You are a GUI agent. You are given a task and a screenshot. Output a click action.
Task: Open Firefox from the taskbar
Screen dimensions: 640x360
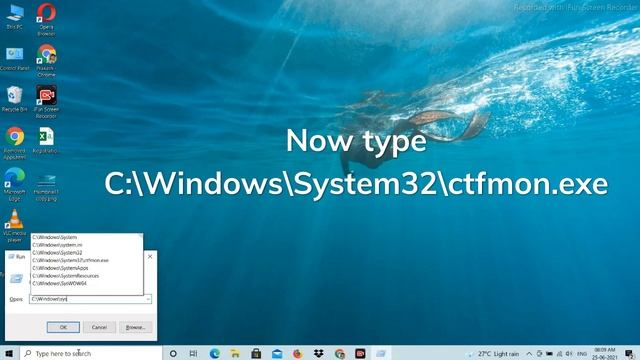tap(298, 353)
